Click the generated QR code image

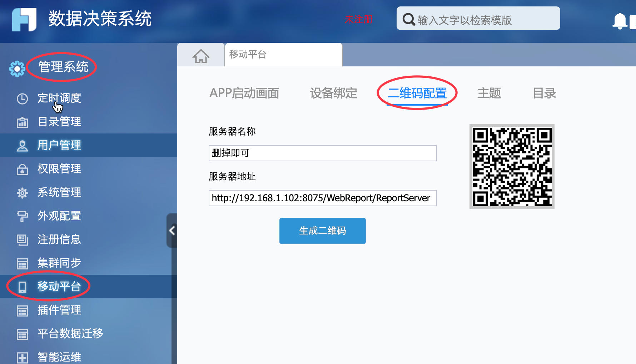click(x=512, y=167)
